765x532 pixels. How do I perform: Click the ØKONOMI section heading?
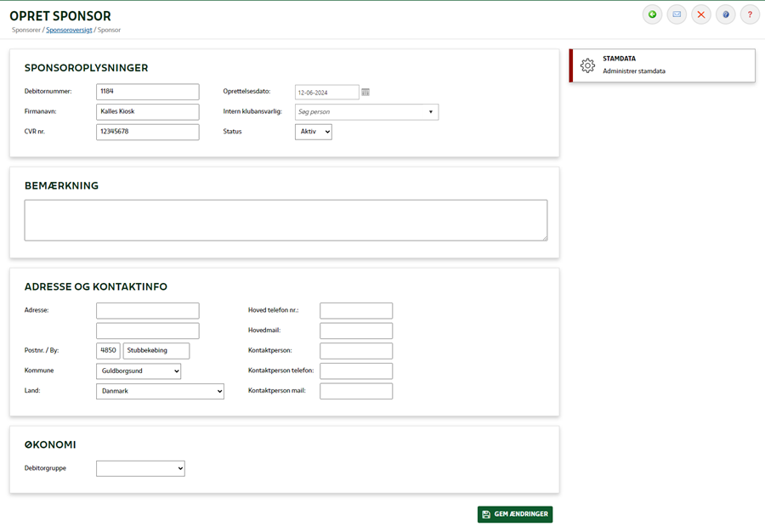pyautogui.click(x=50, y=444)
